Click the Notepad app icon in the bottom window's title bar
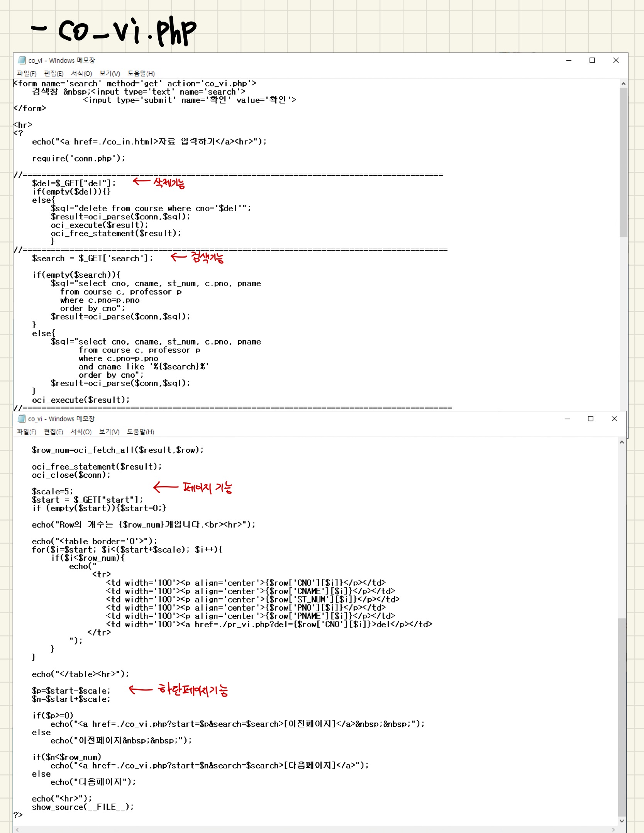The image size is (644, 833). click(x=22, y=419)
